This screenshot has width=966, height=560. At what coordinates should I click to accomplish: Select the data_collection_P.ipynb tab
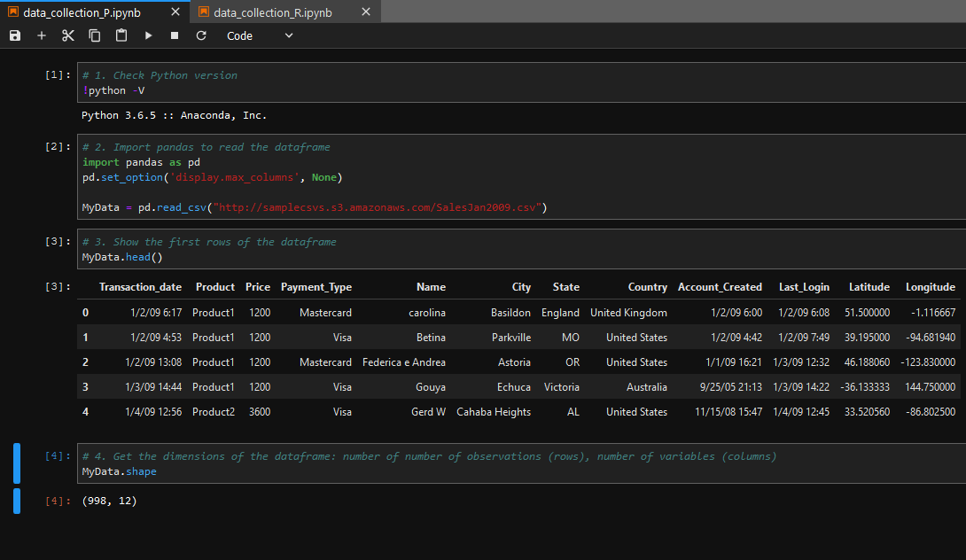[82, 12]
